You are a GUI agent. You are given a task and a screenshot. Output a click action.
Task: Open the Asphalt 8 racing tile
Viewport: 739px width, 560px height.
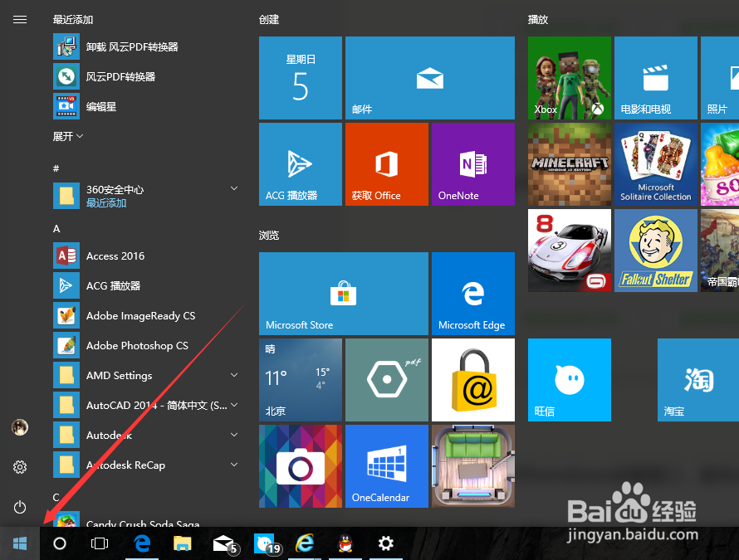click(570, 250)
